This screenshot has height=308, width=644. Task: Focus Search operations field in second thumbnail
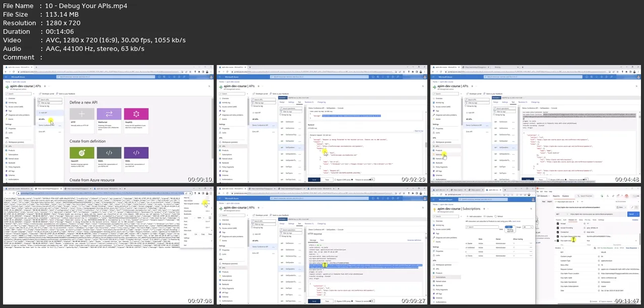[x=291, y=108]
